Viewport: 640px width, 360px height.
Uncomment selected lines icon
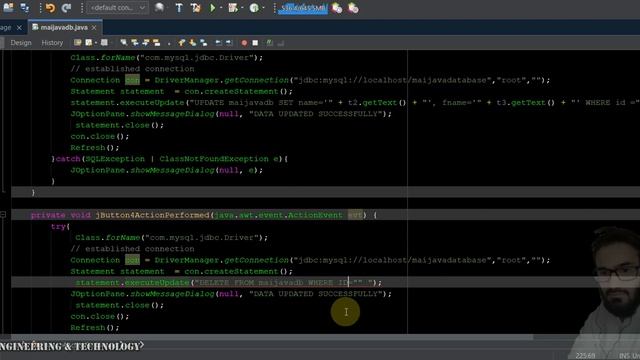point(281,43)
